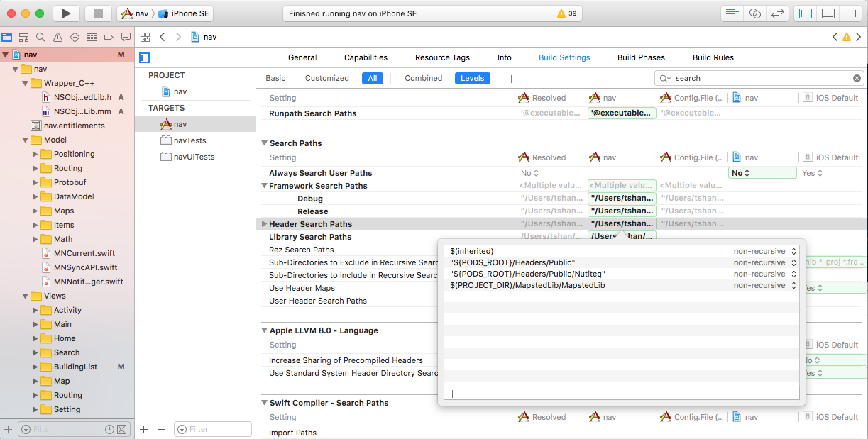Select the Levels view option
This screenshot has height=439, width=868.
pos(472,79)
